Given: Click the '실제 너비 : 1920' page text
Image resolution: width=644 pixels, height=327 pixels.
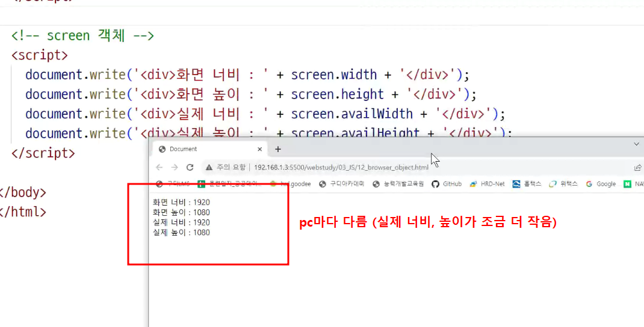Looking at the screenshot, I should 181,222.
